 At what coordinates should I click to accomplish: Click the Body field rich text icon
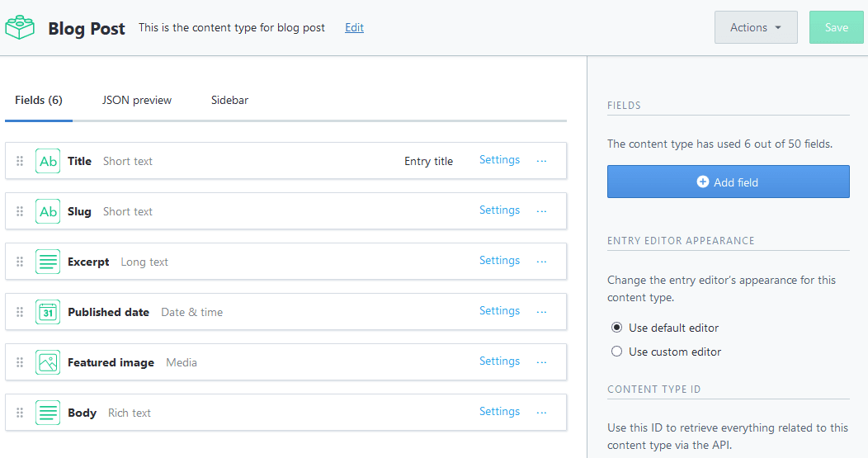[x=48, y=413]
